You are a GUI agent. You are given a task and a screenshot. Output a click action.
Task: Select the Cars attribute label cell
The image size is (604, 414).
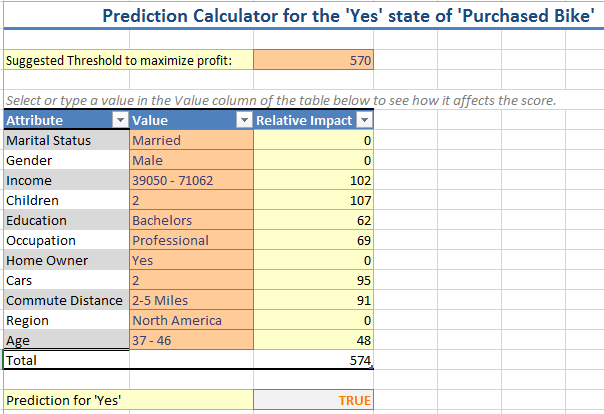(x=67, y=280)
